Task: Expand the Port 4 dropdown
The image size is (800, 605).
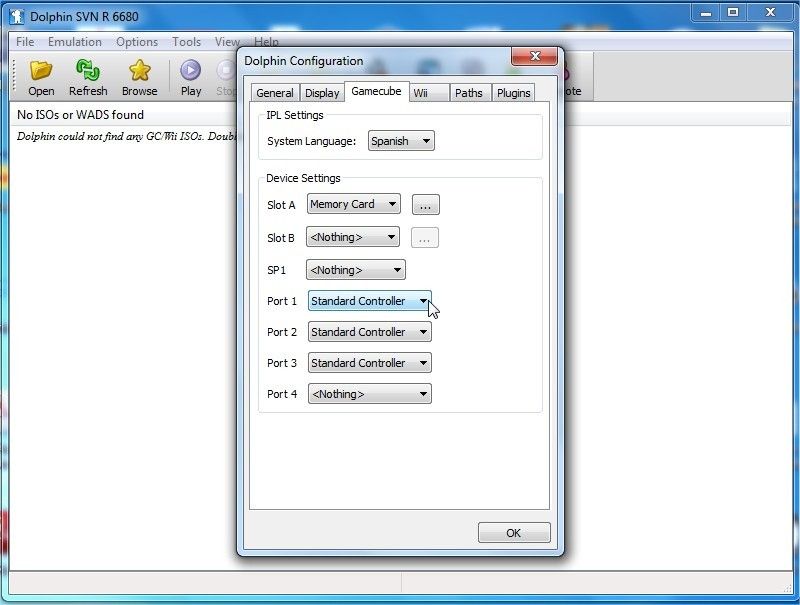Action: 370,394
